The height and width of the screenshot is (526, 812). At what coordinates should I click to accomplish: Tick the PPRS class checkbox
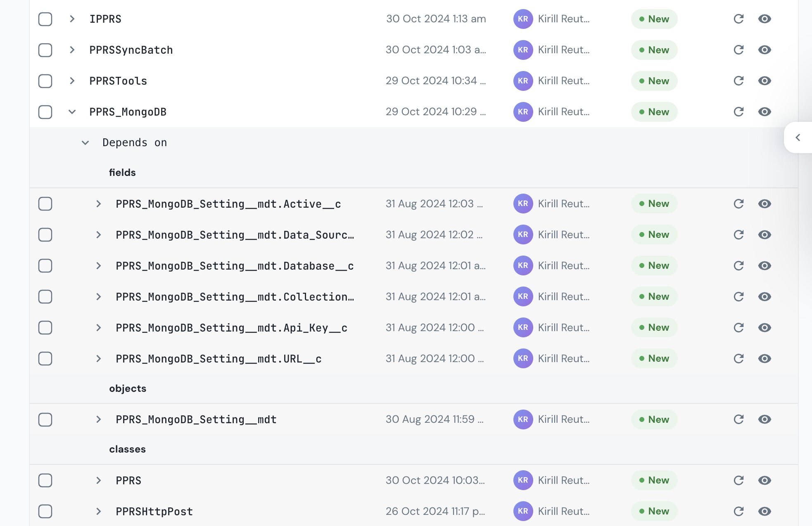(x=45, y=480)
